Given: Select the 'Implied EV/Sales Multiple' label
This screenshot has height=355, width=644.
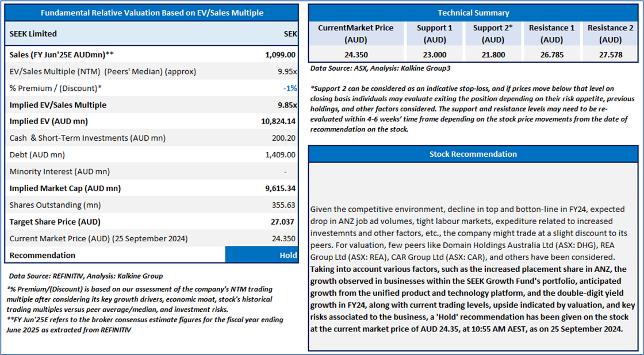Looking at the screenshot, I should 58,105.
